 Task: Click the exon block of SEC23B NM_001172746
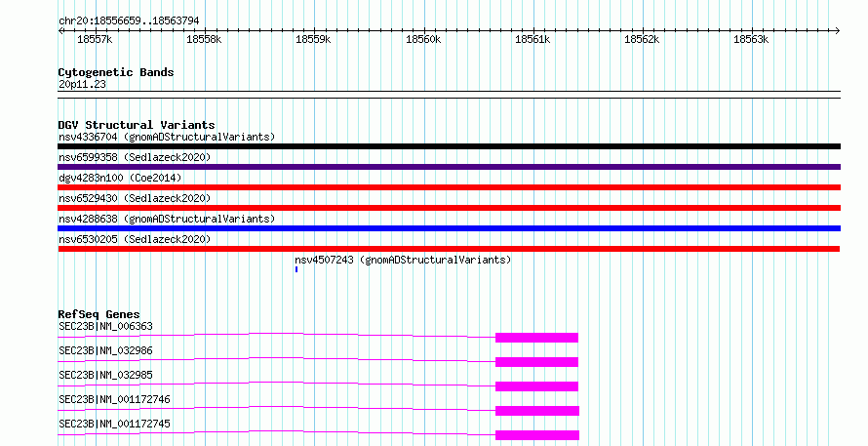[x=537, y=411]
